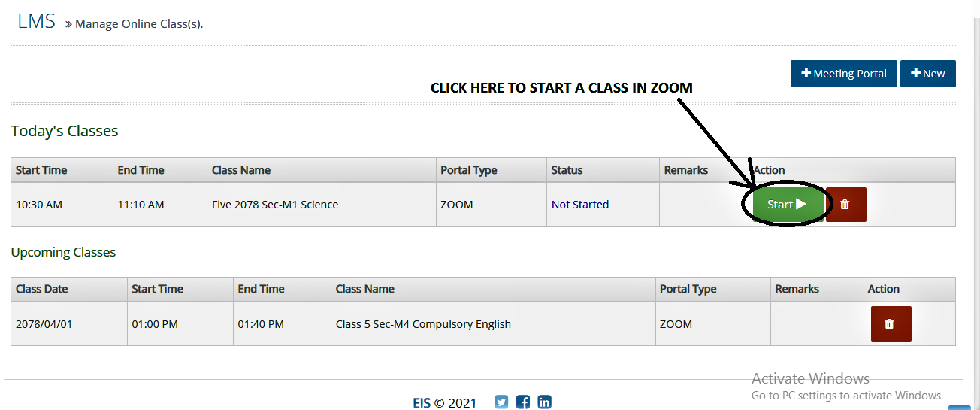Image resolution: width=980 pixels, height=410 pixels.
Task: Click the Class Date column header
Action: (x=42, y=289)
